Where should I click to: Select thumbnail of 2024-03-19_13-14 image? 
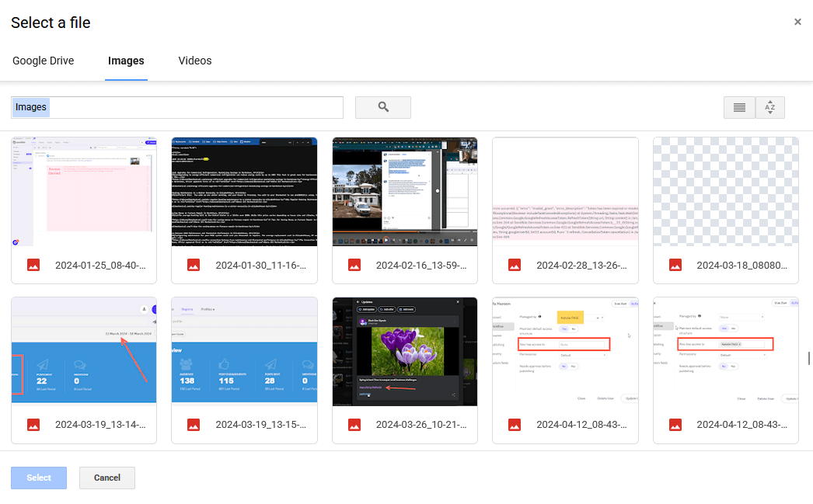click(84, 351)
